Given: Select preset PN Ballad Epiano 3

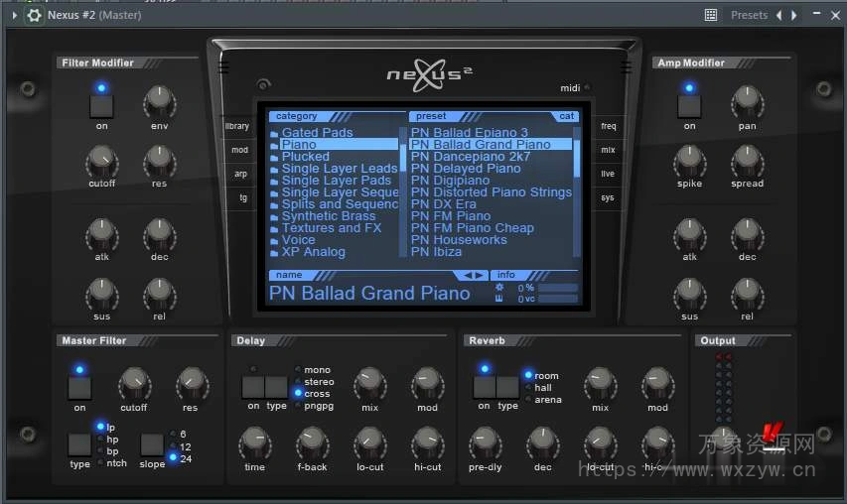Looking at the screenshot, I should point(469,132).
